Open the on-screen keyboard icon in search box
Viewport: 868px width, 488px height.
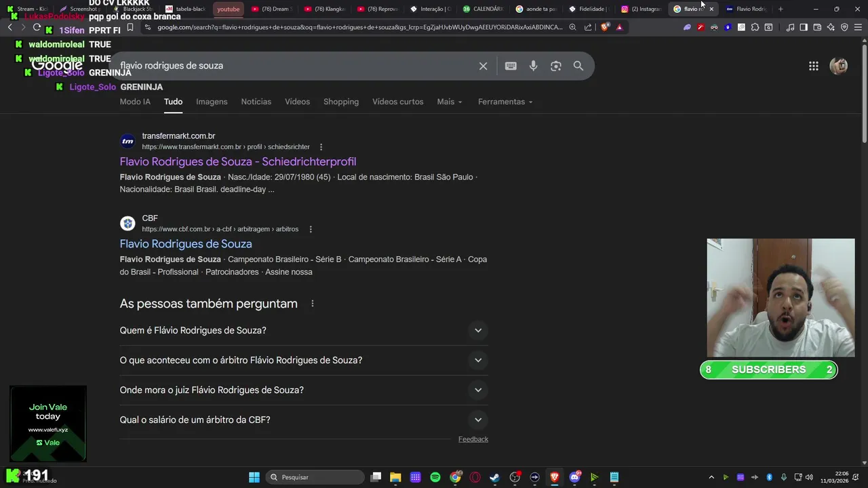pyautogui.click(x=511, y=66)
